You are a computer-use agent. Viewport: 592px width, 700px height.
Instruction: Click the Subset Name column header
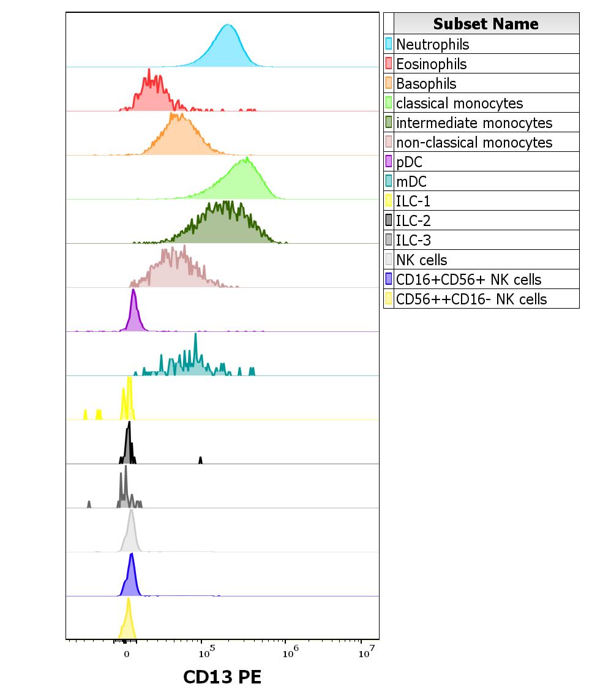(486, 24)
